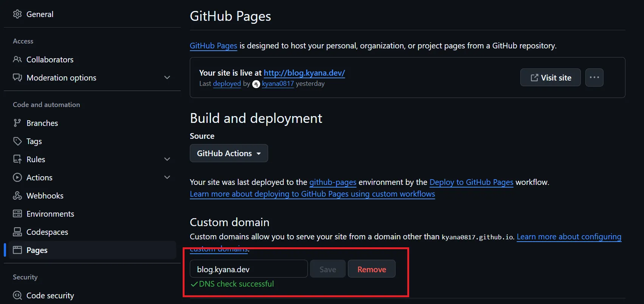Open the GitHub Actions source dropdown
The width and height of the screenshot is (644, 304).
228,153
